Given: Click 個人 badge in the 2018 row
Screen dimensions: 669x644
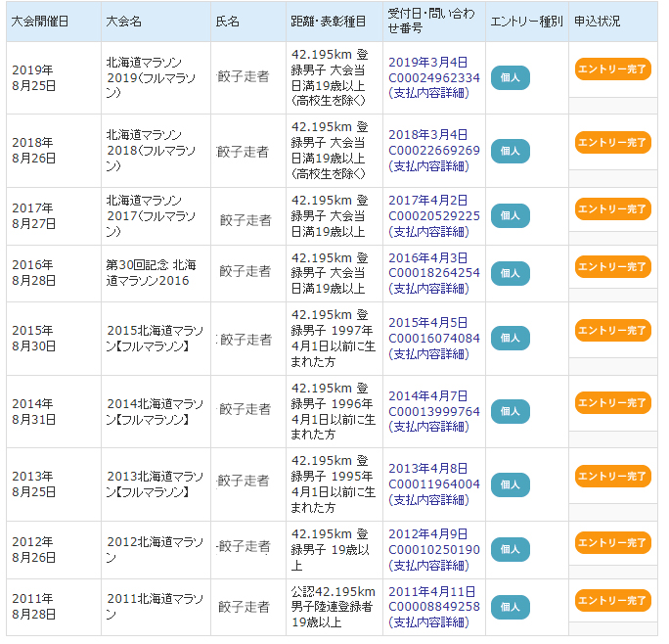Looking at the screenshot, I should click(x=511, y=151).
